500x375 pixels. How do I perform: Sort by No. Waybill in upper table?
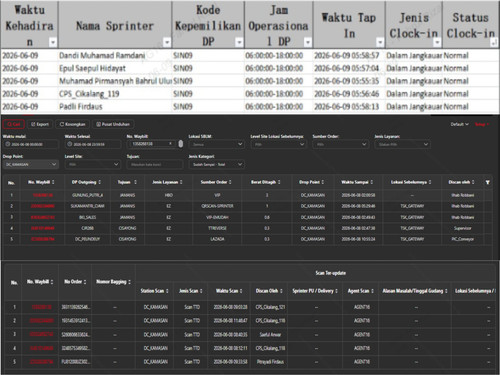(x=53, y=182)
